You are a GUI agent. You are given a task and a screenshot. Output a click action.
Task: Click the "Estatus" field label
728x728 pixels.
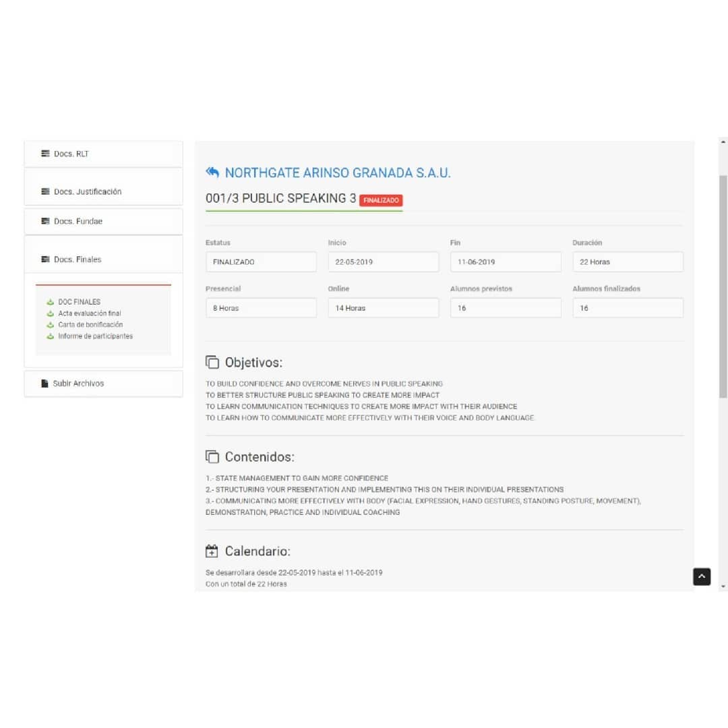tap(218, 243)
